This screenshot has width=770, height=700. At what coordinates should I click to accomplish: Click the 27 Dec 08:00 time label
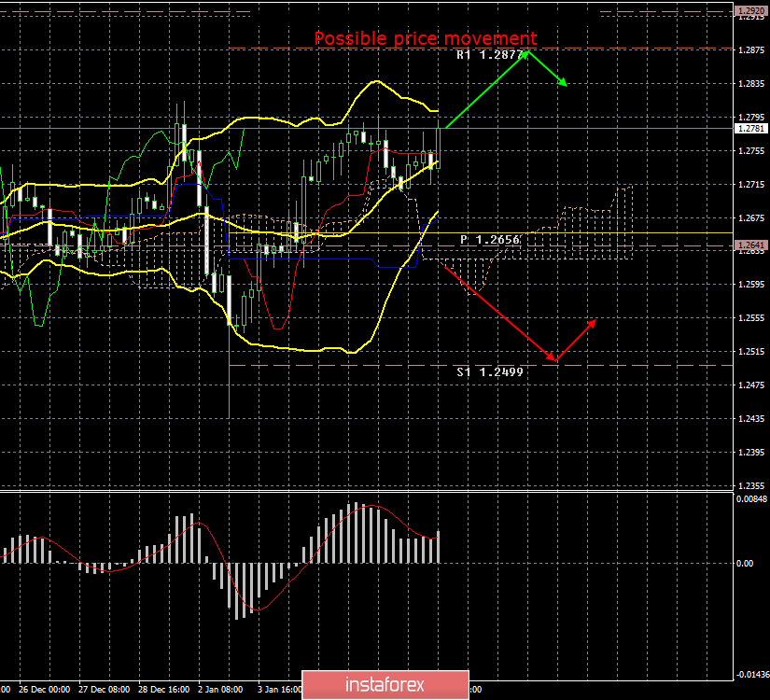[x=105, y=689]
